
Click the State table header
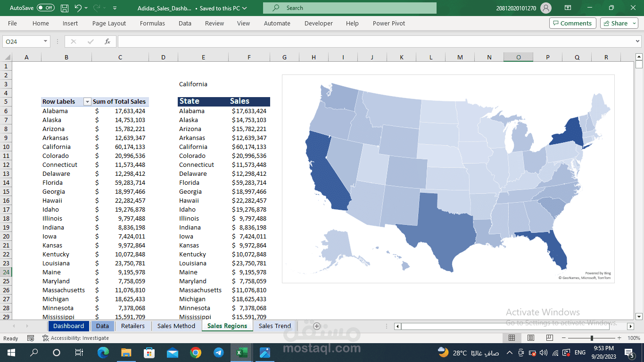(203, 101)
